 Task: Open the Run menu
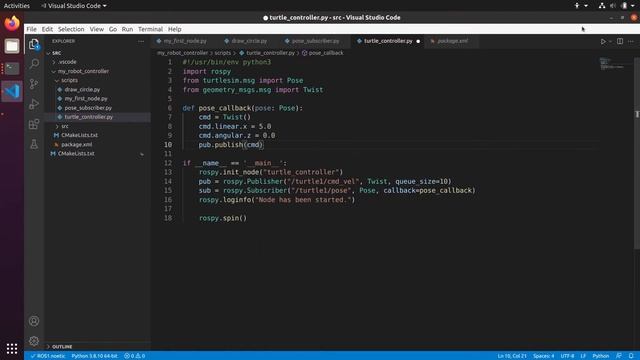click(127, 29)
